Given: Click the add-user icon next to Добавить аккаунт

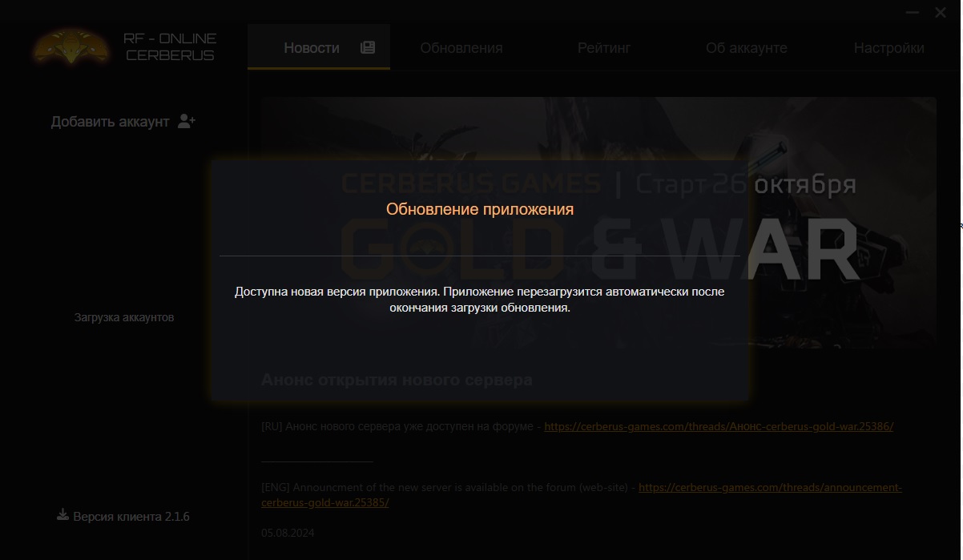Looking at the screenshot, I should coord(187,121).
